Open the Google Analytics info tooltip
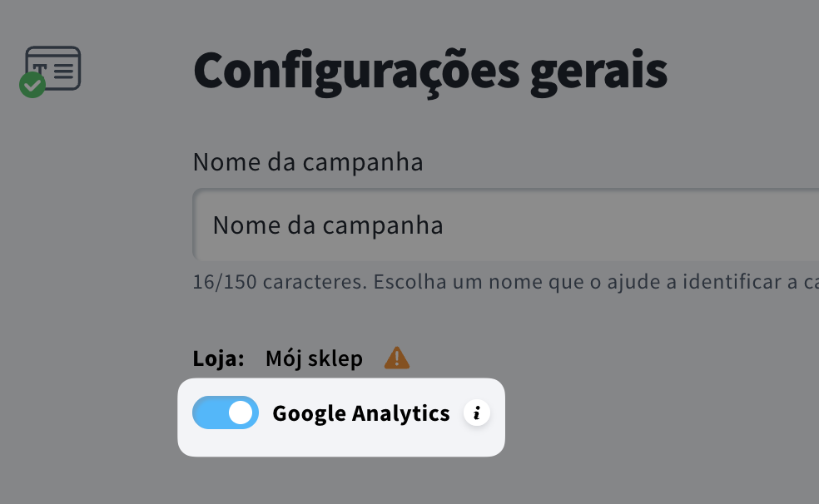The image size is (819, 504). tap(477, 413)
